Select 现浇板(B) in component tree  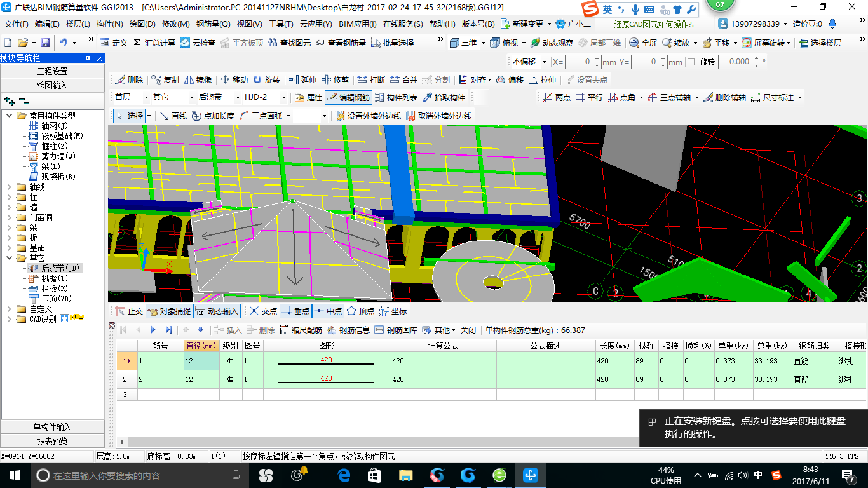pos(53,177)
